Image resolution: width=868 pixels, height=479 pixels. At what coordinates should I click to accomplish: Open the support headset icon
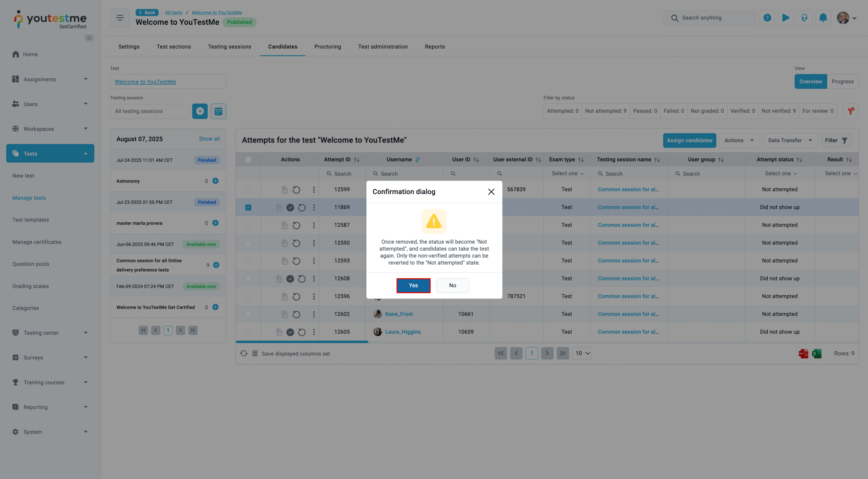804,18
